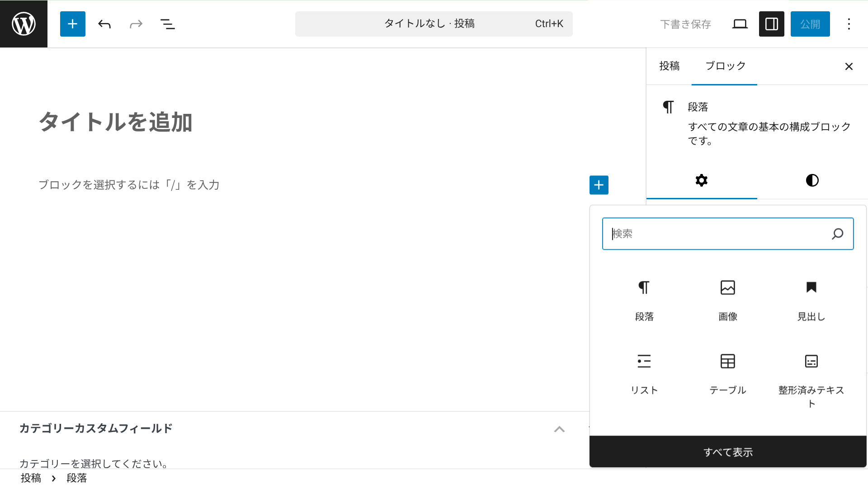Redo the last undone change

136,24
